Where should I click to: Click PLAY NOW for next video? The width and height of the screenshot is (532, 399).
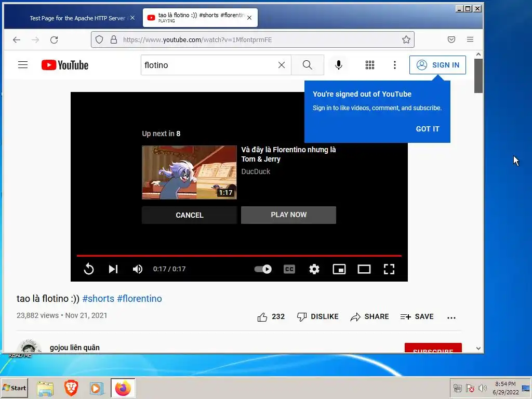(x=288, y=215)
